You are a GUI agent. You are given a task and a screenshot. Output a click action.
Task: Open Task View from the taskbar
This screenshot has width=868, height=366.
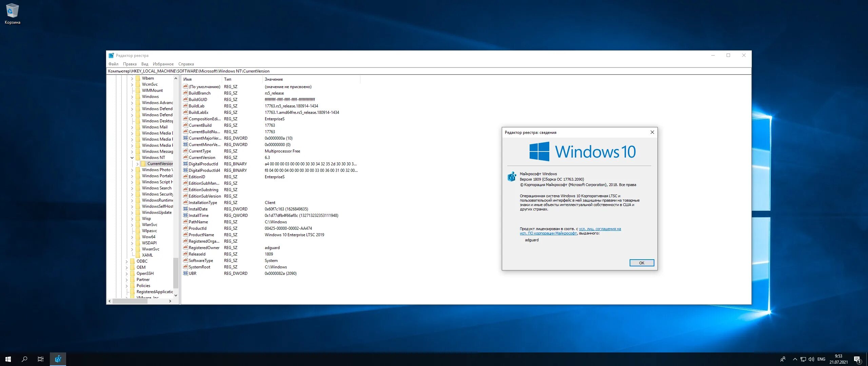tap(40, 359)
